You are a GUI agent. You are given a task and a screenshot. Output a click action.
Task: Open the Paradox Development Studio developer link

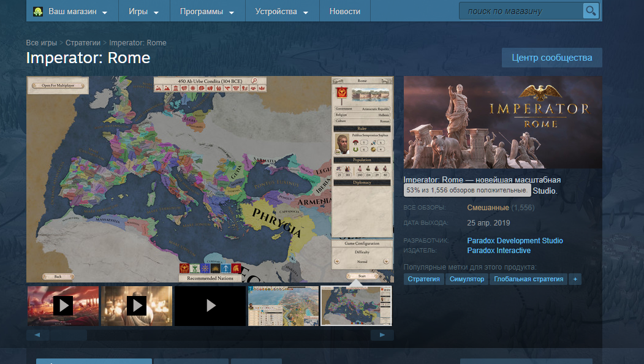pyautogui.click(x=515, y=241)
